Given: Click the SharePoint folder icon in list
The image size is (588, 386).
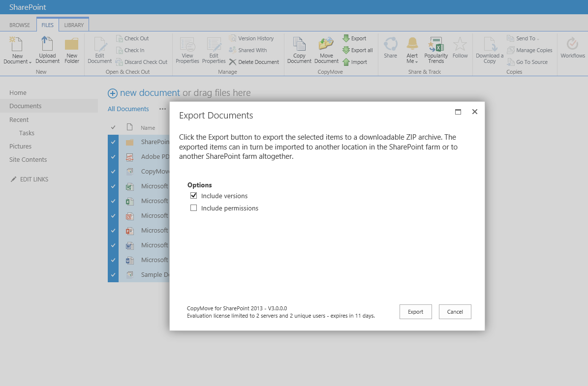Looking at the screenshot, I should pos(130,143).
